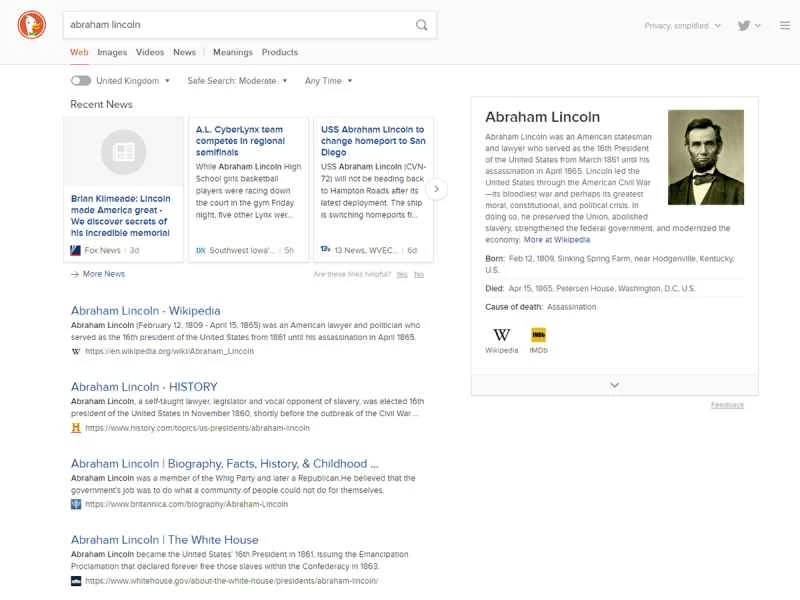800x600 pixels.
Task: Click the search magnifier icon
Action: 423,25
